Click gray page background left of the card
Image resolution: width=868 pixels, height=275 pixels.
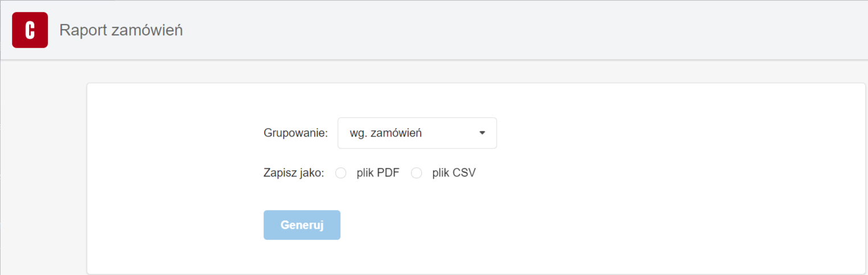(x=43, y=171)
